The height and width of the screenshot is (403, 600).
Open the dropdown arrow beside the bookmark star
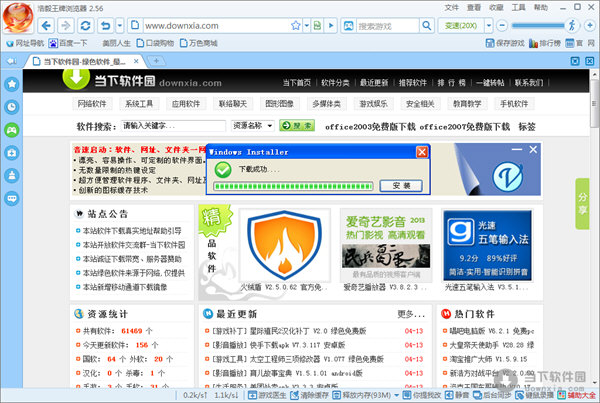(x=306, y=26)
